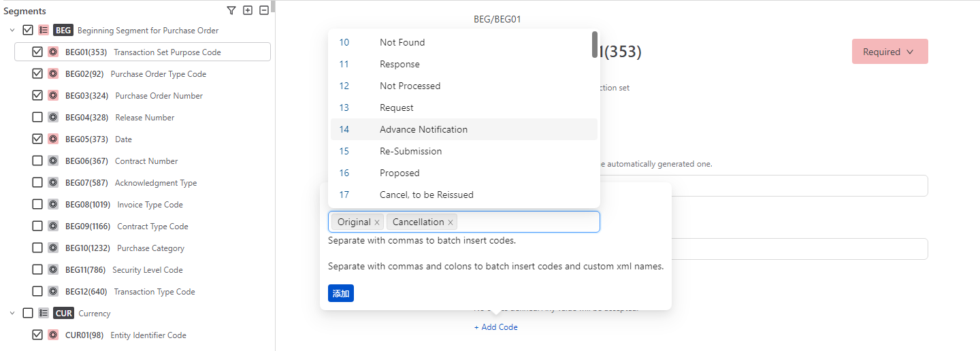Click the filter icon in Segments header
This screenshot has width=980, height=351.
(x=231, y=10)
